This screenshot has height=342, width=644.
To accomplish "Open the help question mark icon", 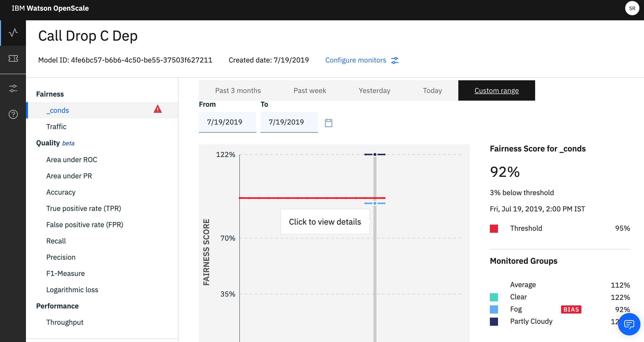I will [x=13, y=114].
